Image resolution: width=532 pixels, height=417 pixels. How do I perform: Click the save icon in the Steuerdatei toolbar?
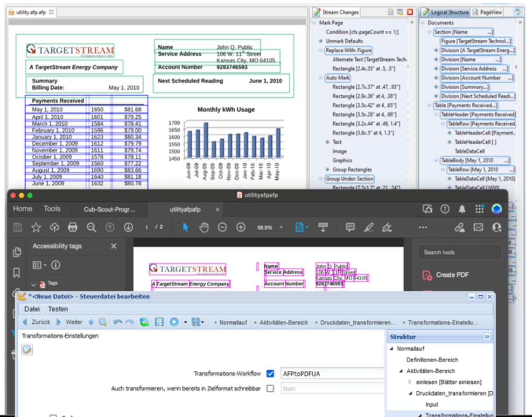(160, 322)
